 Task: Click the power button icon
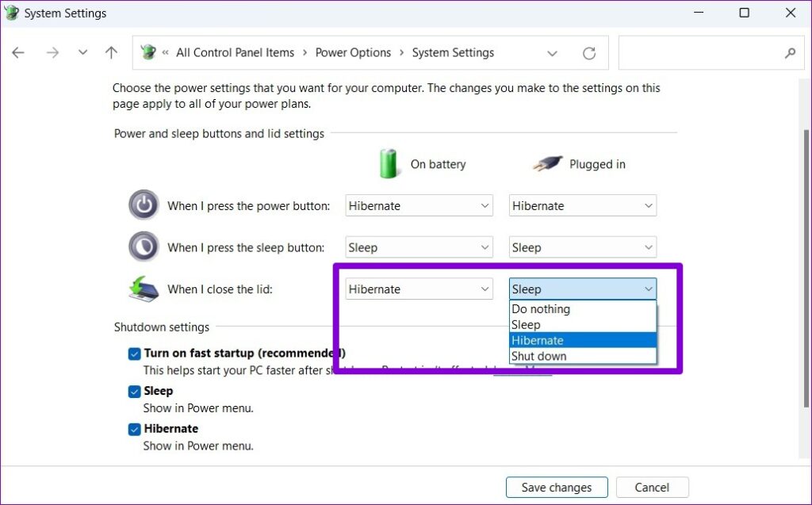(x=144, y=205)
